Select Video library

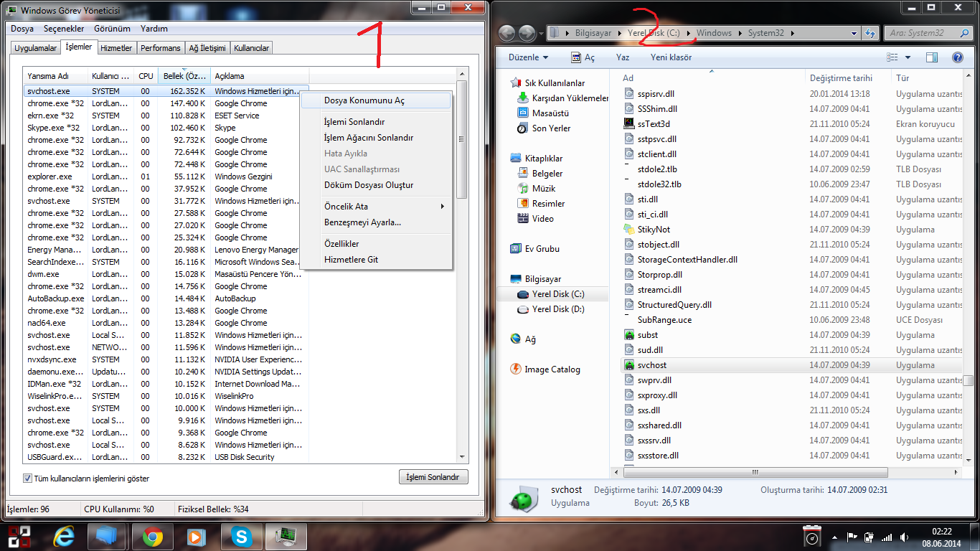(x=535, y=219)
